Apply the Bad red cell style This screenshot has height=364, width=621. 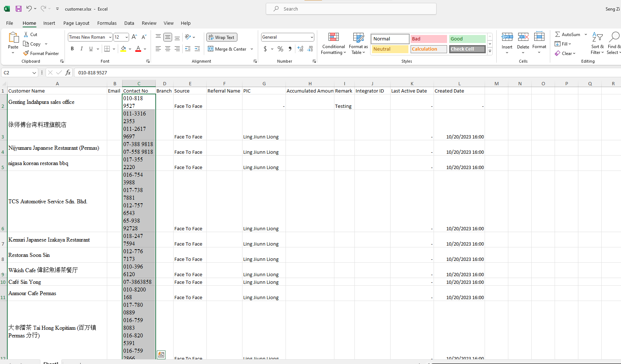[428, 39]
